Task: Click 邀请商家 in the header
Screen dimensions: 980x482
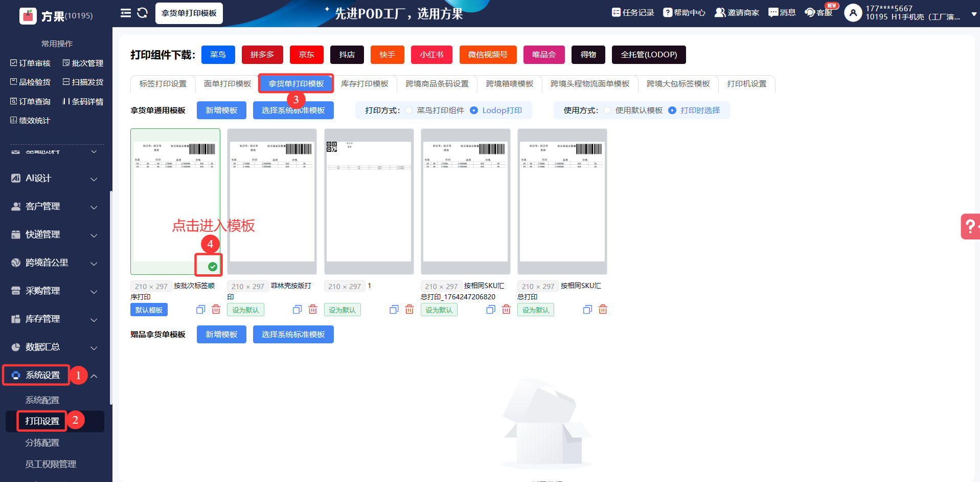Action: click(737, 13)
